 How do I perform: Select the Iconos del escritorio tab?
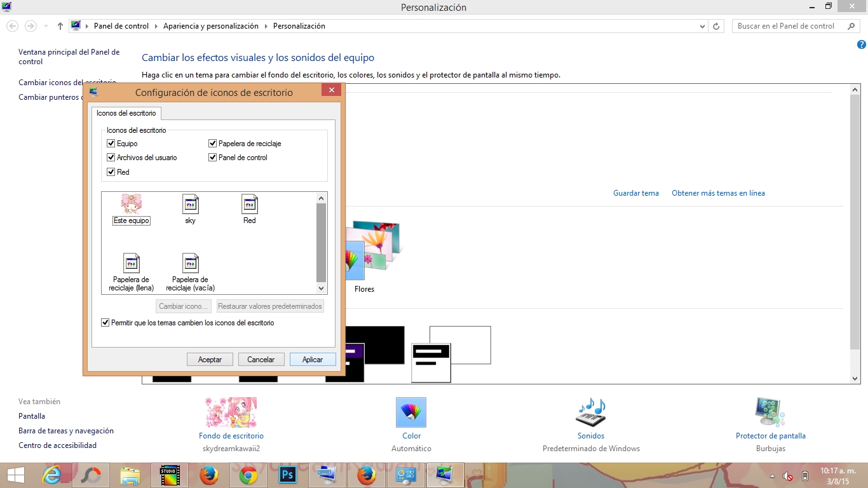coord(126,113)
